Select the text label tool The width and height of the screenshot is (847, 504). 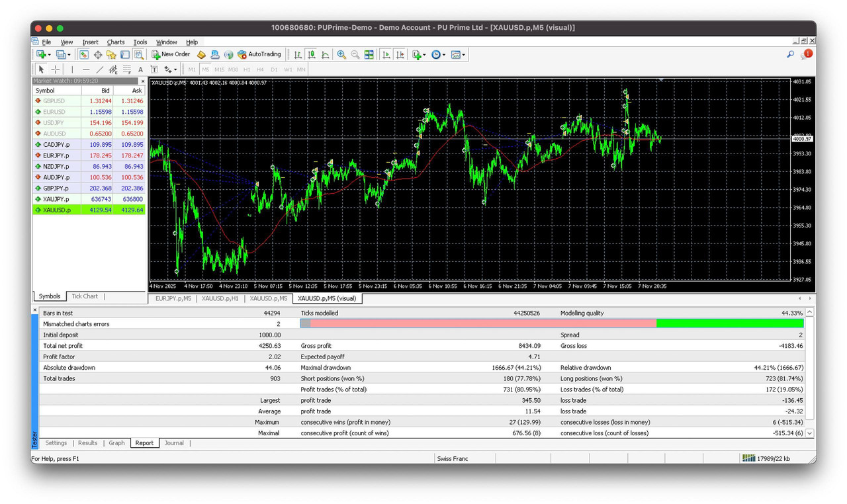[154, 69]
